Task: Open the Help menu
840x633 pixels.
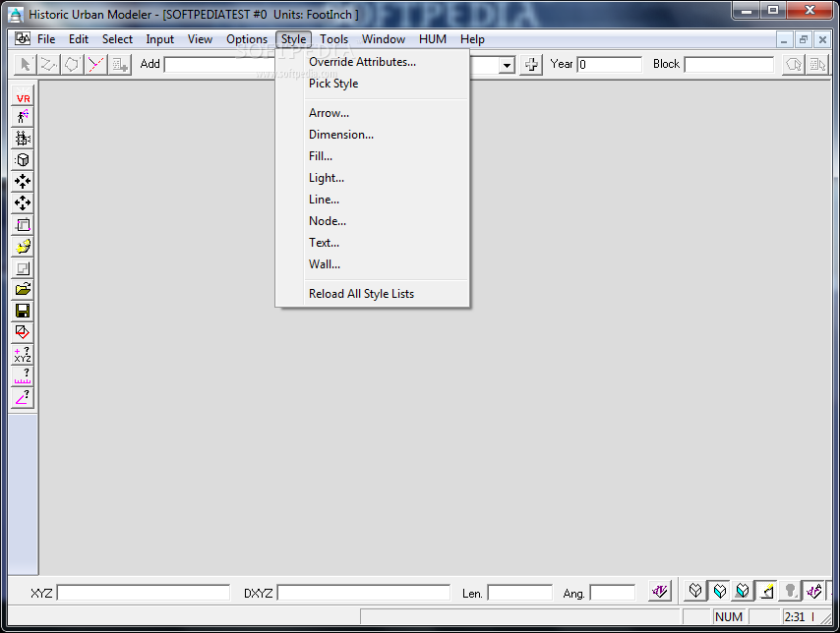Action: tap(472, 39)
